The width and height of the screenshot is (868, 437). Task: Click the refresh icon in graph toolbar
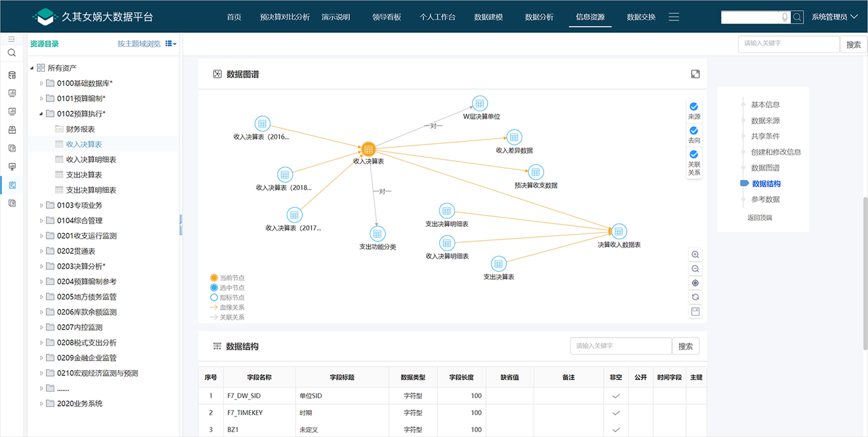(695, 297)
